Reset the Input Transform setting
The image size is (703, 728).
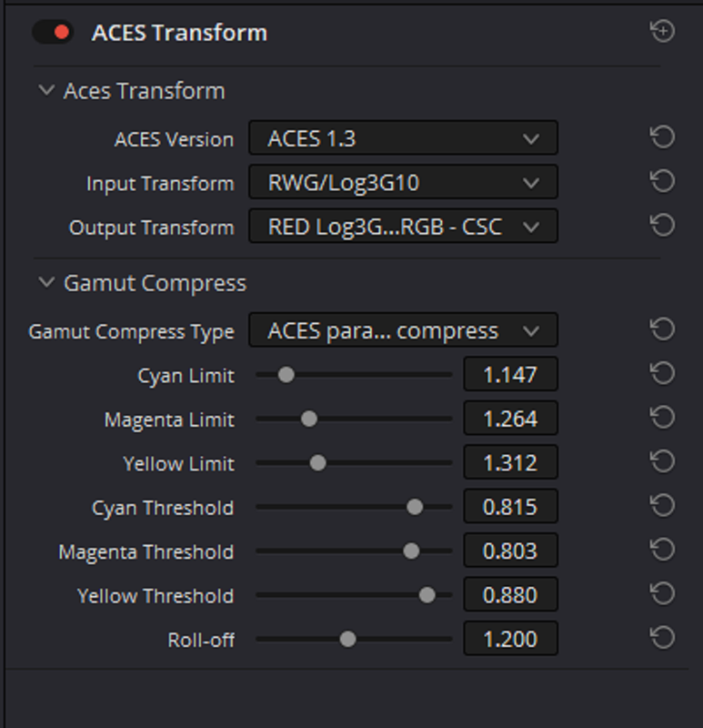click(662, 181)
